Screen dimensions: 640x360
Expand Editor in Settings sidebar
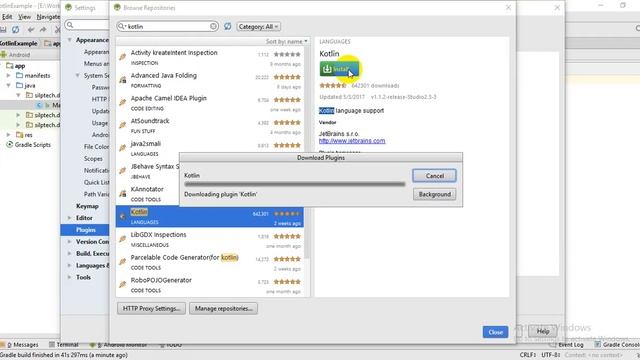pos(70,218)
